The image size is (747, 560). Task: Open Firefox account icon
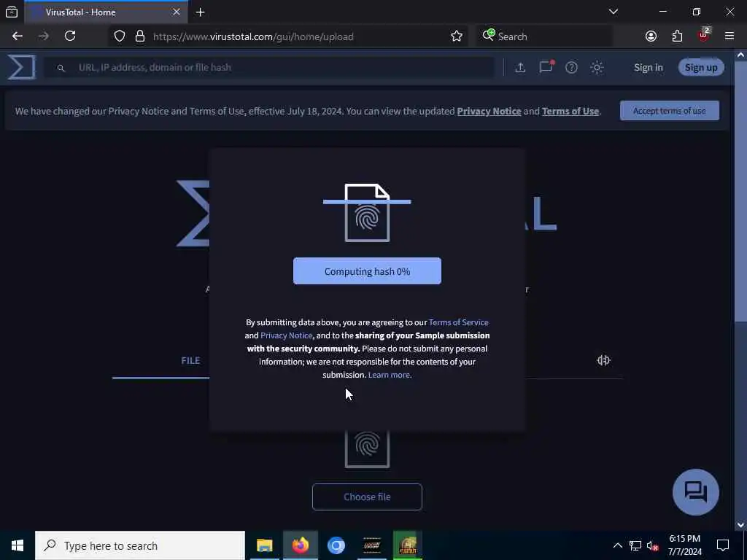(x=651, y=36)
